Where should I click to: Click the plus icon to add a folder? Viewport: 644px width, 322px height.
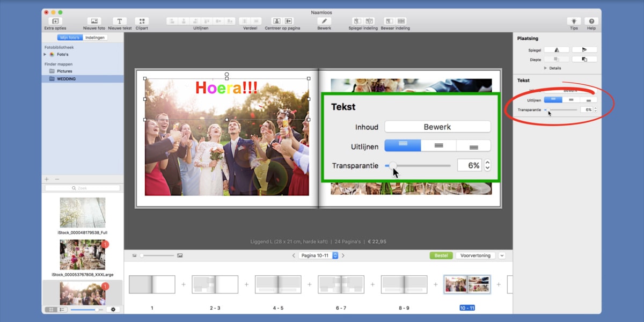tap(47, 179)
